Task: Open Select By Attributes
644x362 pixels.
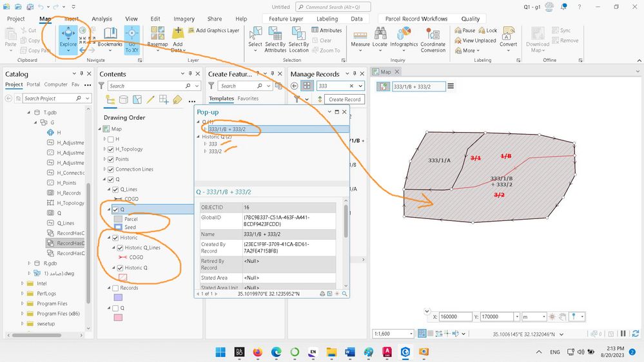Action: (x=275, y=39)
